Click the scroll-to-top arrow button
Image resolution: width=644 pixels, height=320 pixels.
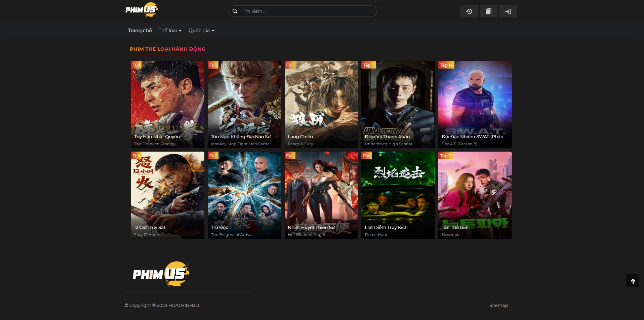tap(632, 281)
